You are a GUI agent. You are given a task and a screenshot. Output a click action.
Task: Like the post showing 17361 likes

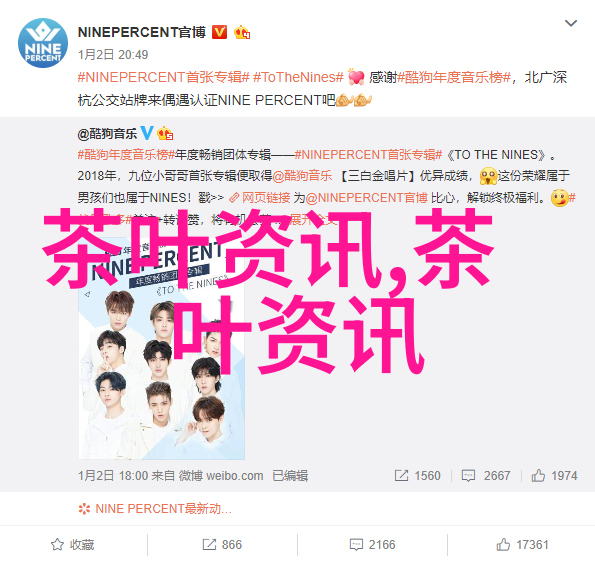click(523, 545)
